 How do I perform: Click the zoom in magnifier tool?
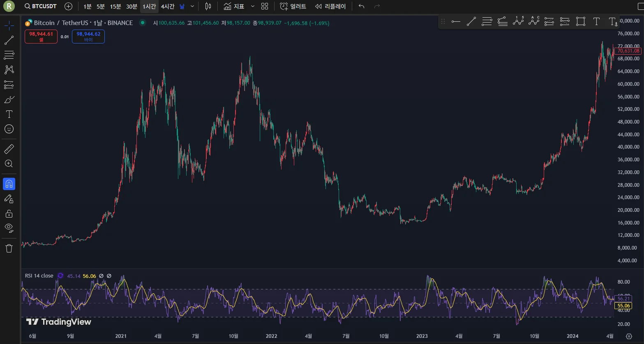[x=9, y=164]
